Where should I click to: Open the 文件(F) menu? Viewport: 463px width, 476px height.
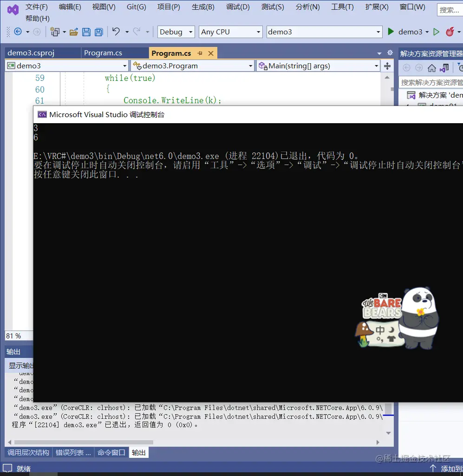pyautogui.click(x=36, y=7)
